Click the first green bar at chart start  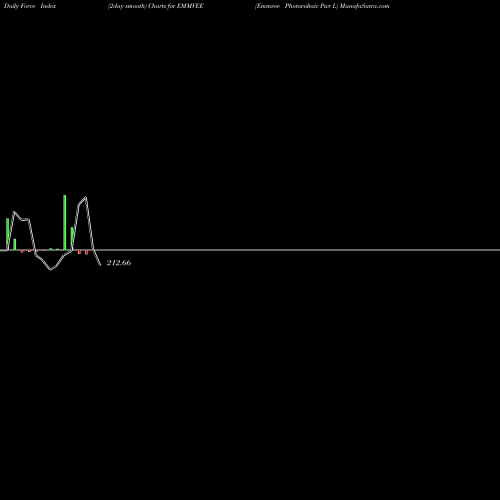(x=7, y=234)
